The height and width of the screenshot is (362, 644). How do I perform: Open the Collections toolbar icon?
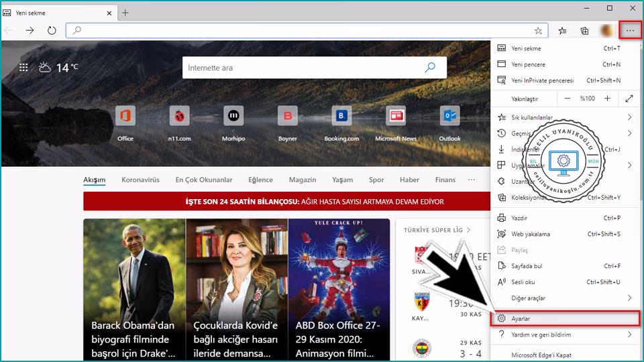pyautogui.click(x=584, y=30)
